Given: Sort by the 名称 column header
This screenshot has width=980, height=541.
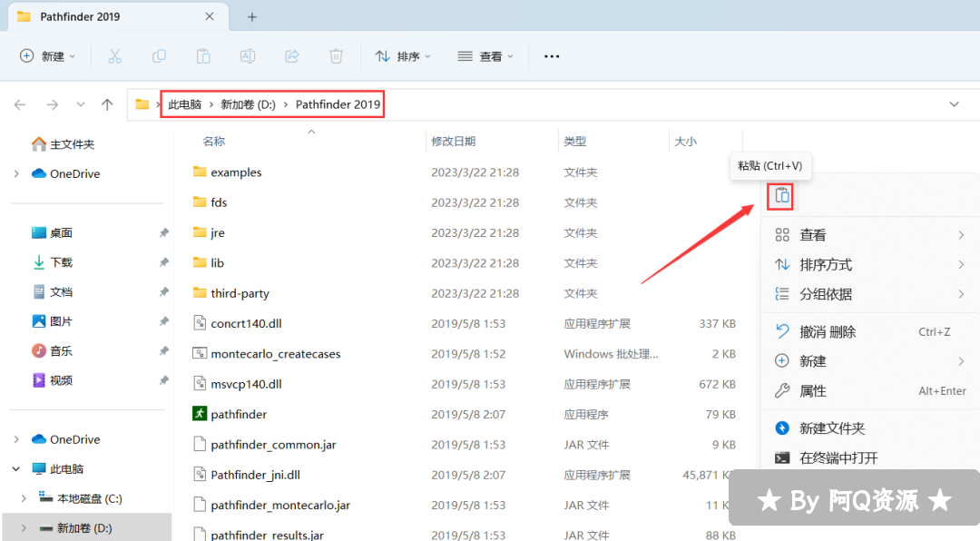Looking at the screenshot, I should pyautogui.click(x=214, y=142).
